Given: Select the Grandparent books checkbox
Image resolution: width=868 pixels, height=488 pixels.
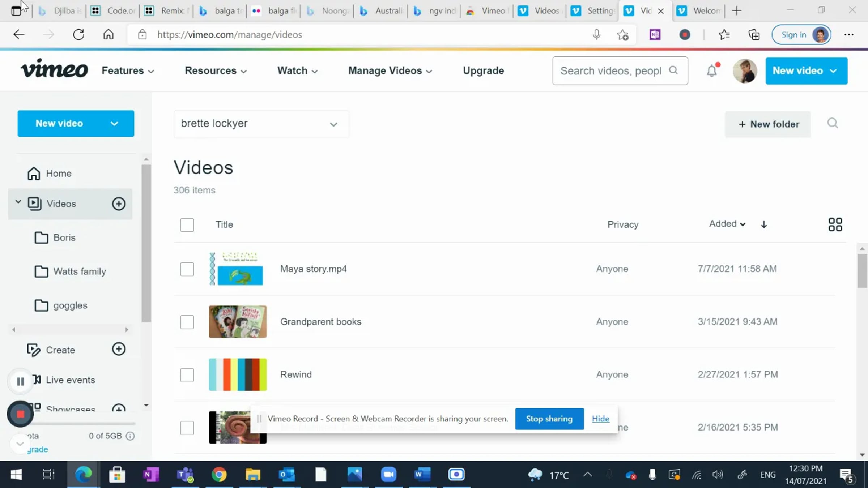Looking at the screenshot, I should [x=187, y=322].
